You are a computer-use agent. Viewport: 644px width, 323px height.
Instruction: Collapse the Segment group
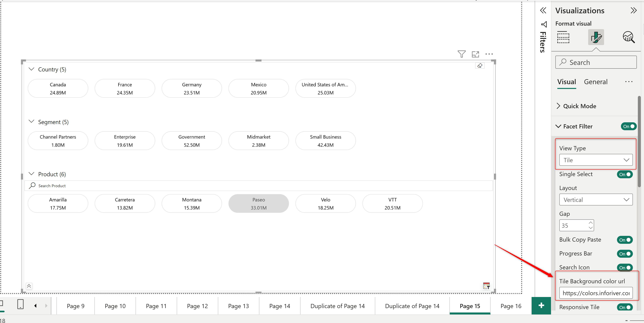(x=31, y=121)
